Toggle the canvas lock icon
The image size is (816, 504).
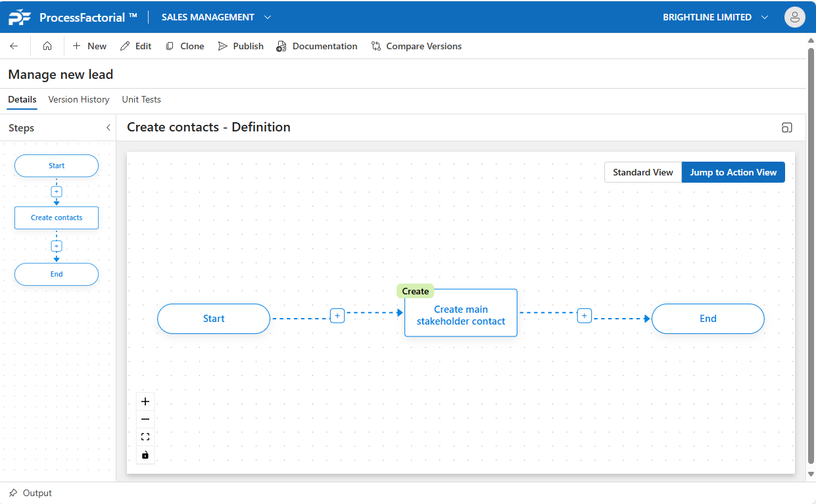coord(145,455)
